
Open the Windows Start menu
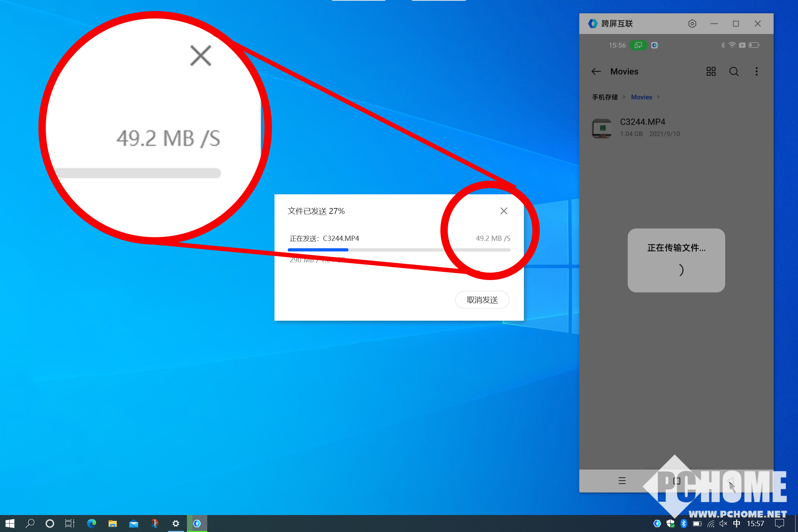(10, 524)
